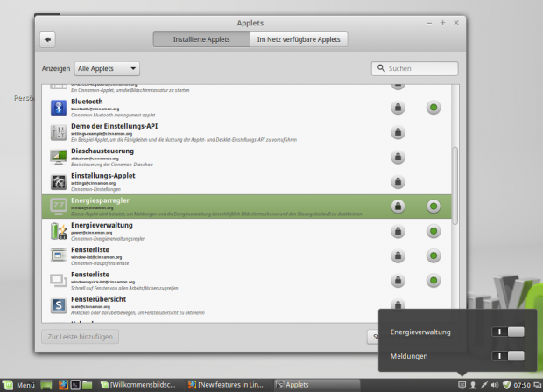Click the Energieverwaltung label in the popup

(420, 332)
